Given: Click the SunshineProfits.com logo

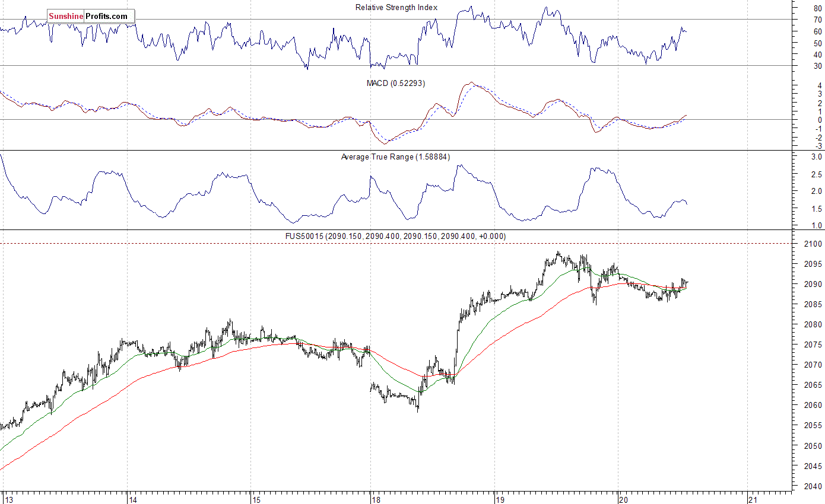Looking at the screenshot, I should point(91,16).
